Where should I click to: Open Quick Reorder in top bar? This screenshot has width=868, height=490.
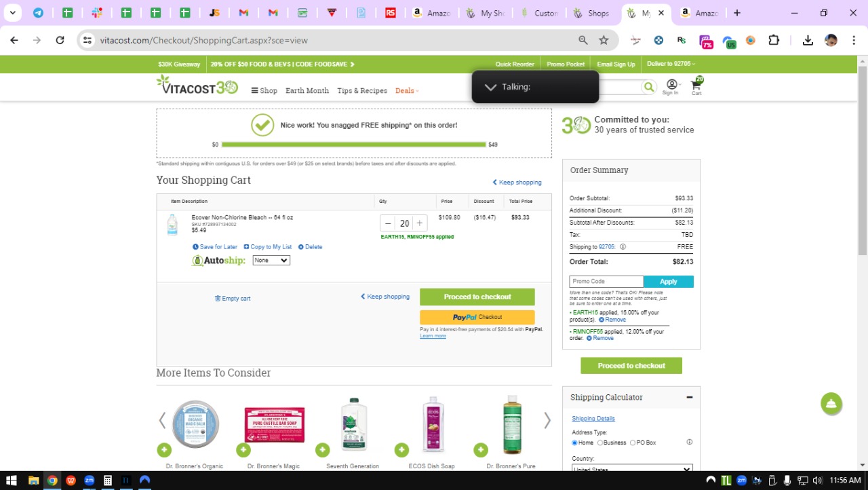tap(515, 64)
